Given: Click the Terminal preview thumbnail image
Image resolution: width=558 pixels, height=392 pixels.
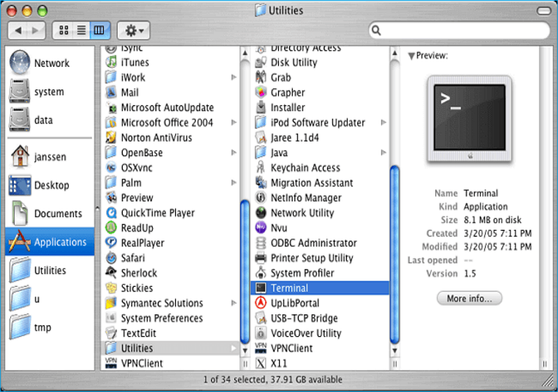Looking at the screenshot, I should coord(469,119).
